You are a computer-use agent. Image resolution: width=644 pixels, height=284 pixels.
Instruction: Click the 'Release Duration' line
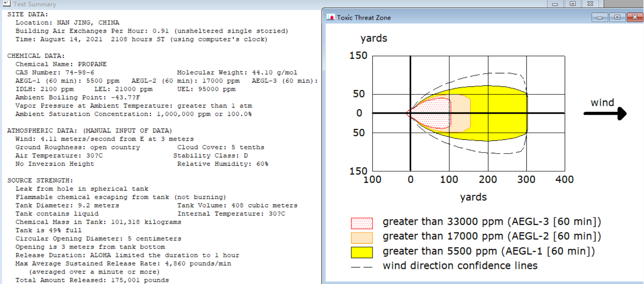tap(127, 255)
